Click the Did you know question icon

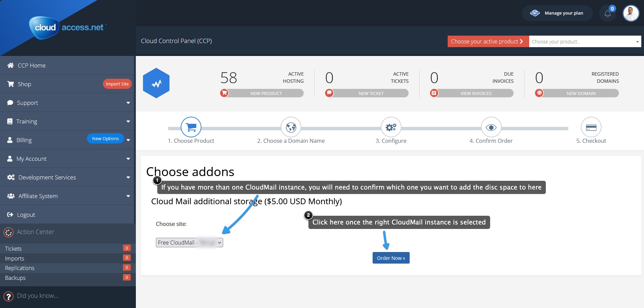pyautogui.click(x=8, y=296)
